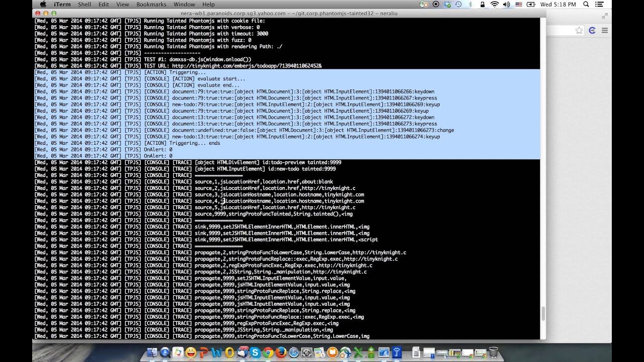Open Spotlight search magnifier
Screen dimensions: 644x362
coord(586,4)
